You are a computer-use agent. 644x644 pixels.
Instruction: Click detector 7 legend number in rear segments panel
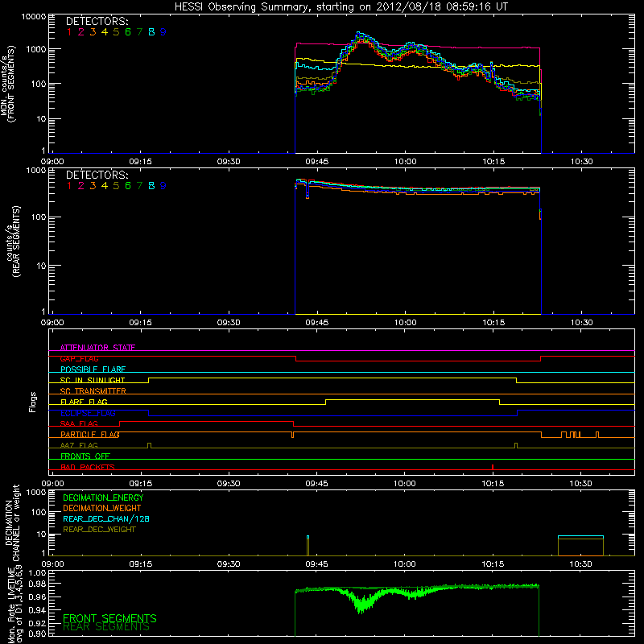pyautogui.click(x=139, y=186)
